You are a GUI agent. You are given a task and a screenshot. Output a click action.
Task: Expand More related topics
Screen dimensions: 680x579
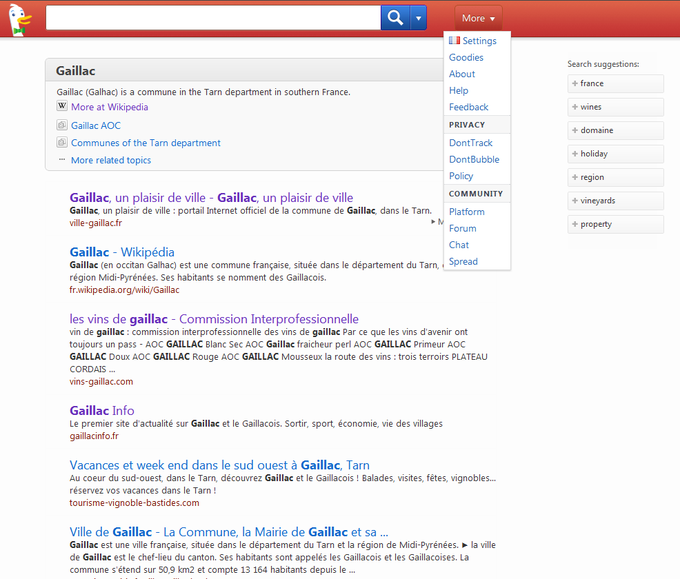(x=111, y=160)
